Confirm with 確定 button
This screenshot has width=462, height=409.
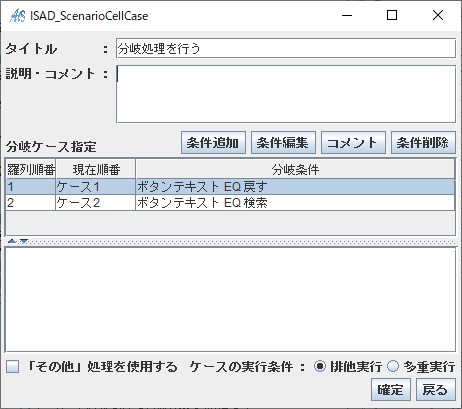(x=391, y=390)
